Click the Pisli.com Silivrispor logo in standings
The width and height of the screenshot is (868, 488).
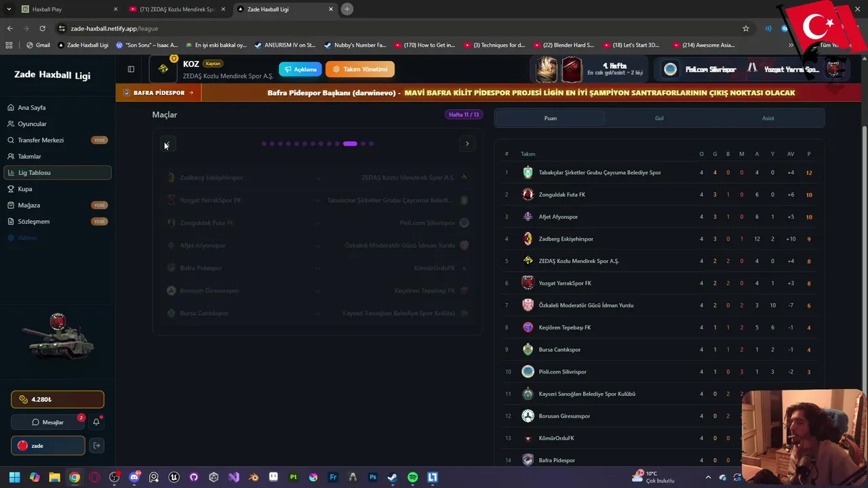(x=528, y=371)
